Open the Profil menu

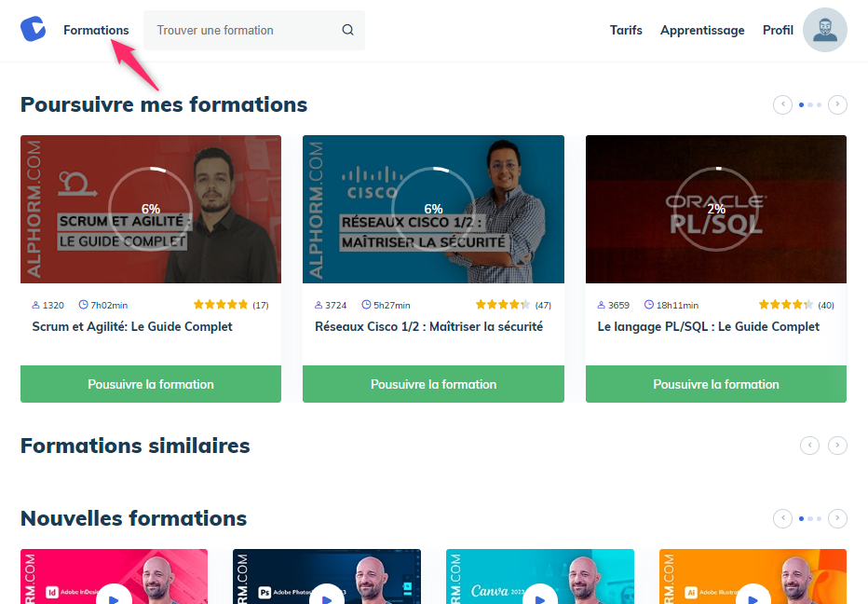(x=778, y=30)
